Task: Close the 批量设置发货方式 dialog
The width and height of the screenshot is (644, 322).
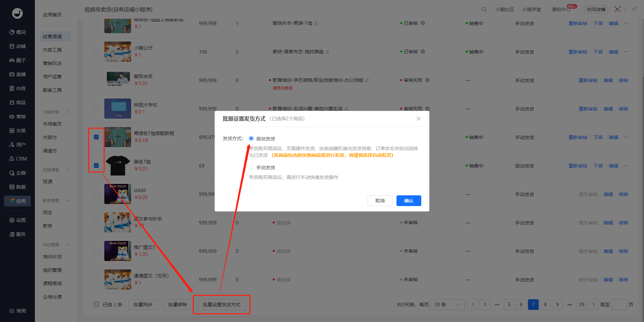Action: click(418, 119)
